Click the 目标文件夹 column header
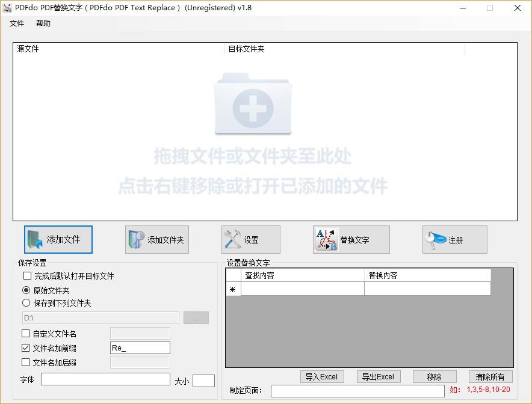The image size is (532, 404). 344,49
